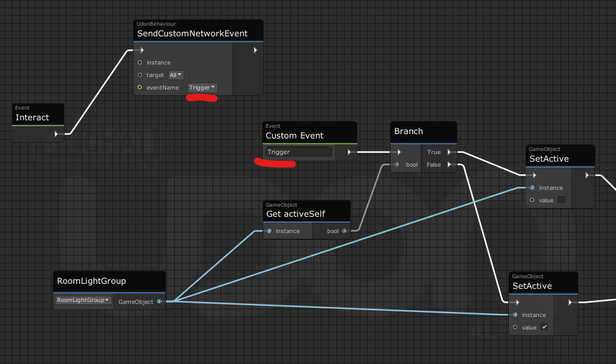Select the Branch node by its title
The height and width of the screenshot is (364, 616).
pyautogui.click(x=409, y=132)
